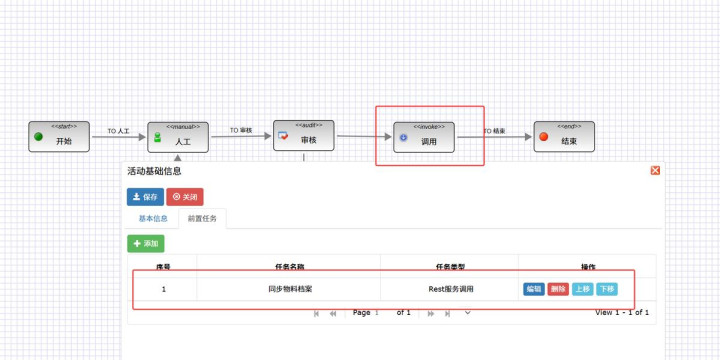
Task: Select the 开始 workflow node
Action: click(x=59, y=136)
